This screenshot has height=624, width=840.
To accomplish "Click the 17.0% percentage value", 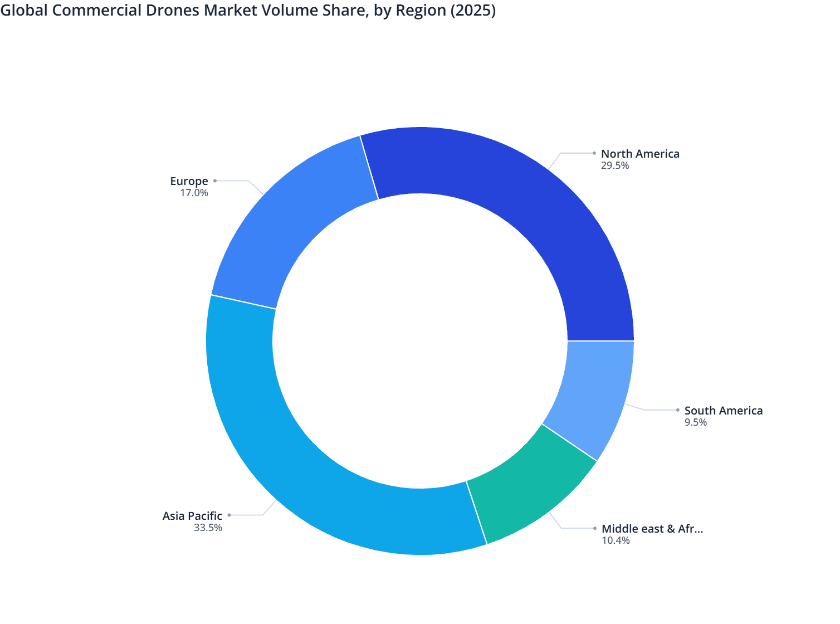I will 194,193.
